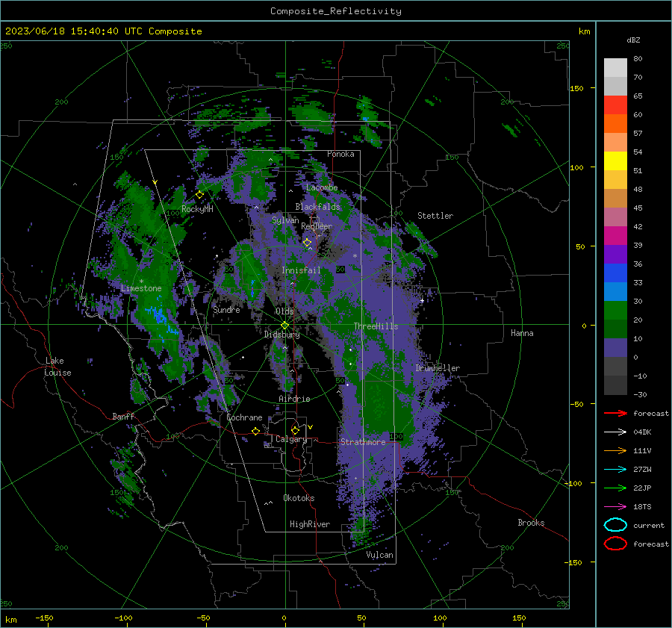Image resolution: width=672 pixels, height=628 pixels.
Task: Click the cyan current ellipse icon
Action: click(x=615, y=525)
